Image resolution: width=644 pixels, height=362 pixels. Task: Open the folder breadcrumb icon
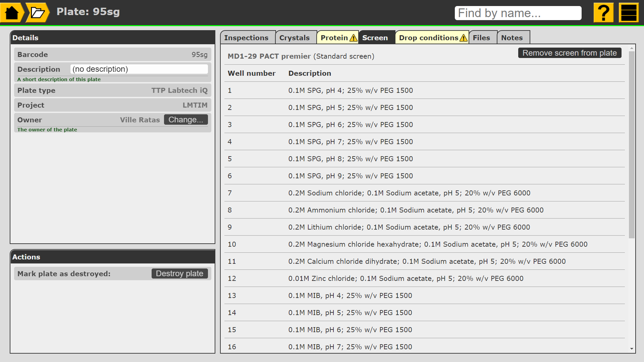[37, 13]
